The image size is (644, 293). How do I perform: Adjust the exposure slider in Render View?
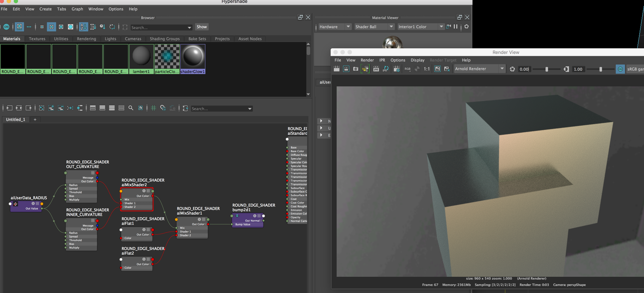tap(547, 69)
